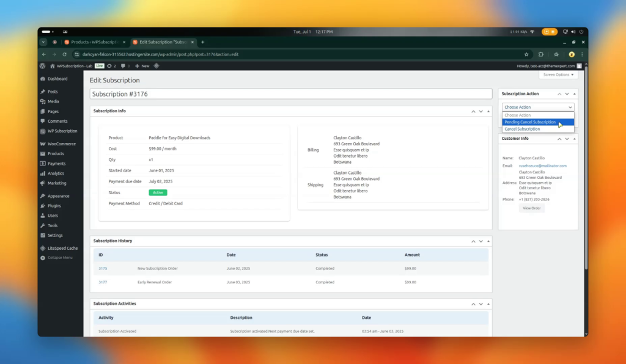This screenshot has width=626, height=364.
Task: Click the Pages icon in the sidebar
Action: [x=43, y=112]
